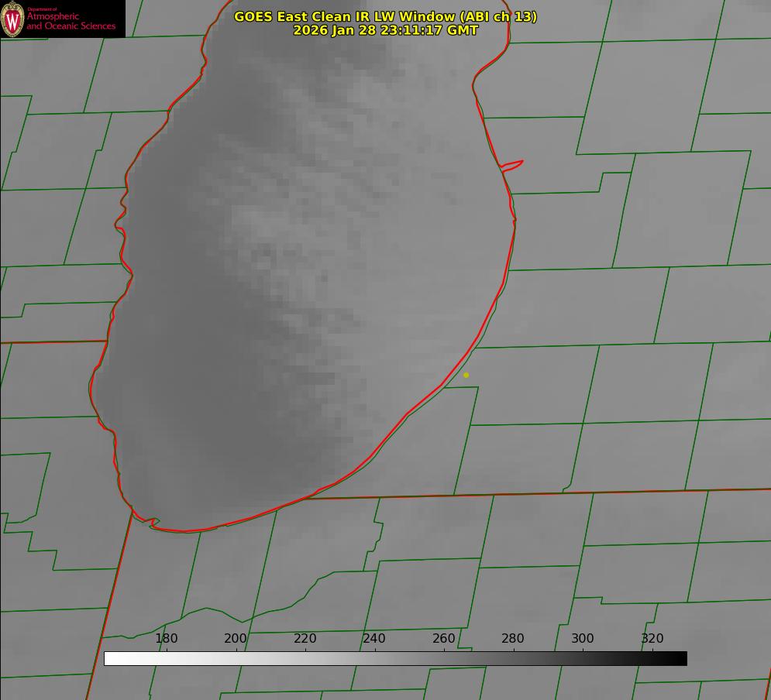Screen dimensions: 771x700
Task: Click the 240 colorbar label
Action: (374, 638)
